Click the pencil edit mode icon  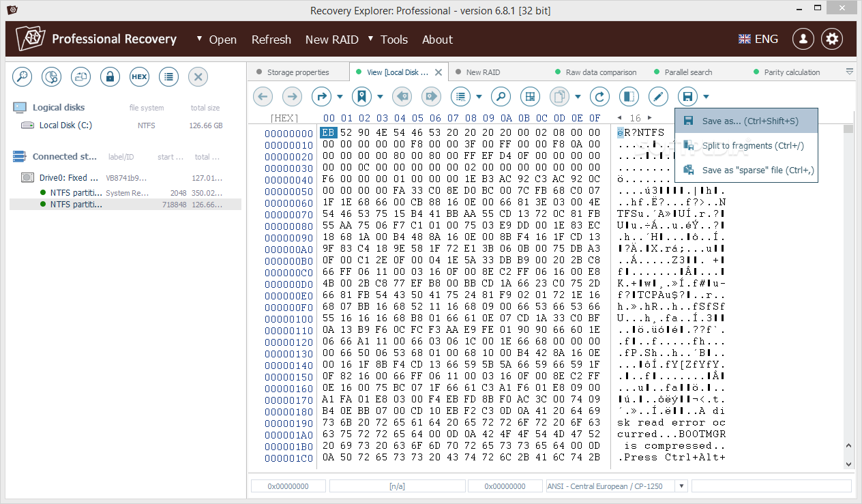(658, 97)
